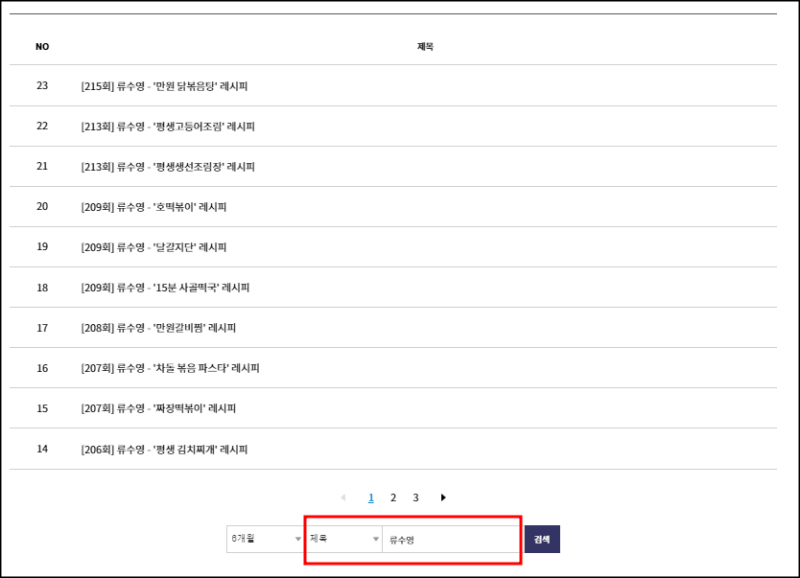Viewport: 800px width, 578px height.
Task: Click the previous page arrow
Action: click(x=343, y=496)
